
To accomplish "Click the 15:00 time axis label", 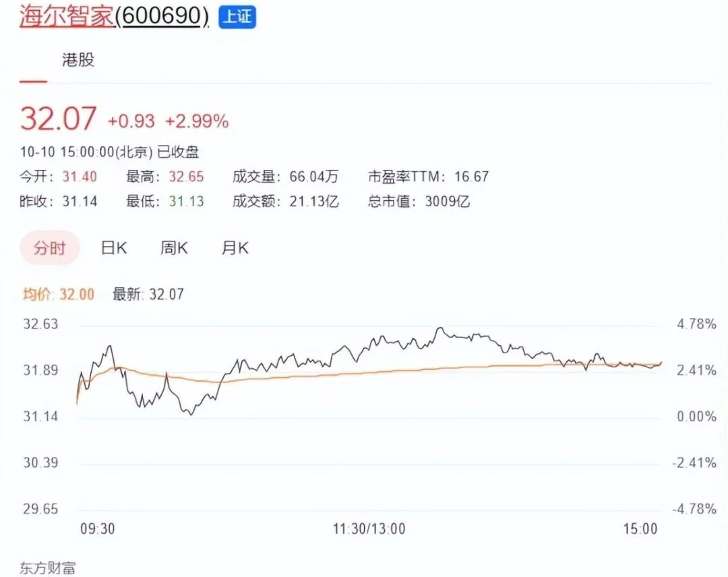I will (x=640, y=528).
